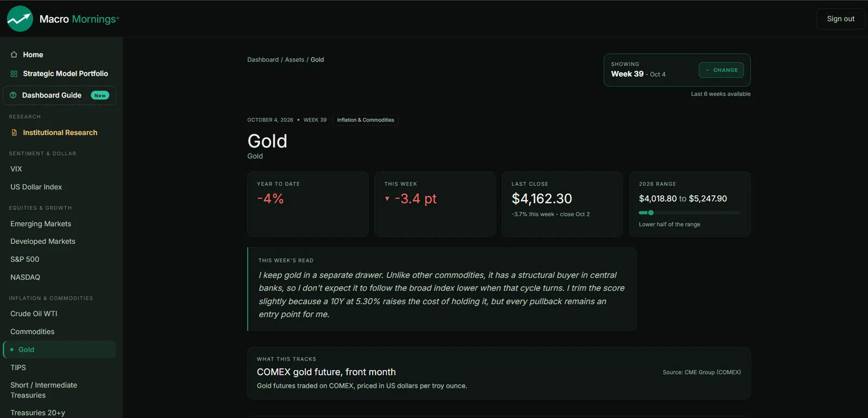Click the Dashboard Guide question icon
The height and width of the screenshot is (418, 868).
click(13, 95)
